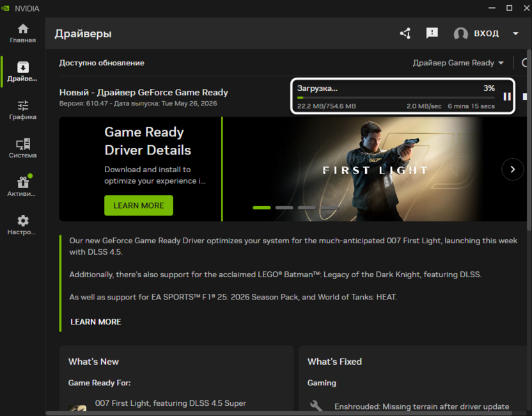Click Новый - Драйвер GeForce Game Ready title

coord(143,92)
